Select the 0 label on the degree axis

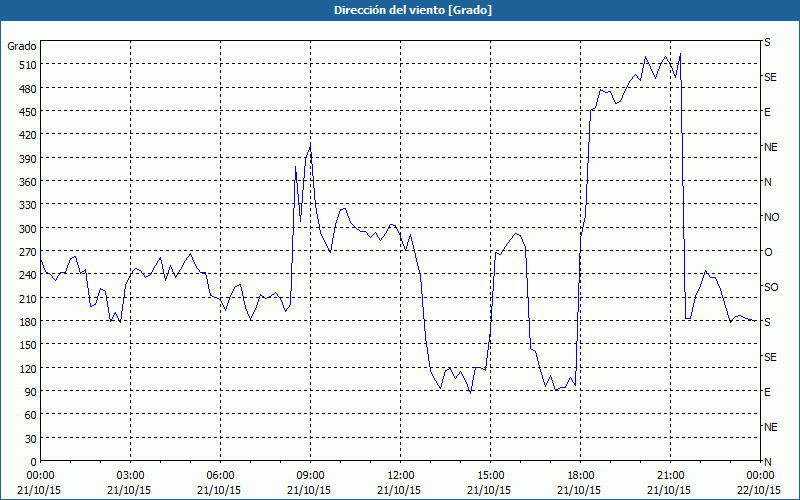(x=34, y=462)
